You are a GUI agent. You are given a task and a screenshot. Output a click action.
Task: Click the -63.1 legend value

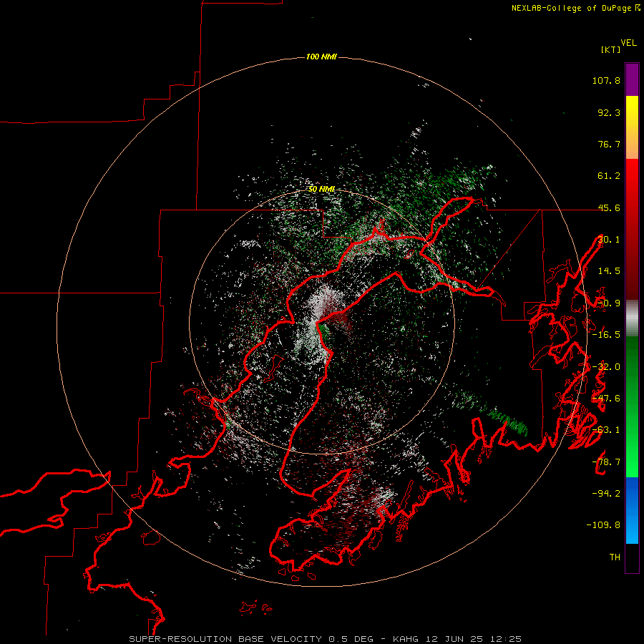(x=606, y=430)
